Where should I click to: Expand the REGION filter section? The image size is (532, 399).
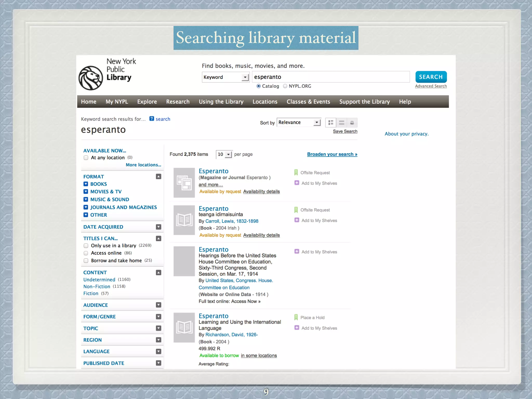point(158,340)
